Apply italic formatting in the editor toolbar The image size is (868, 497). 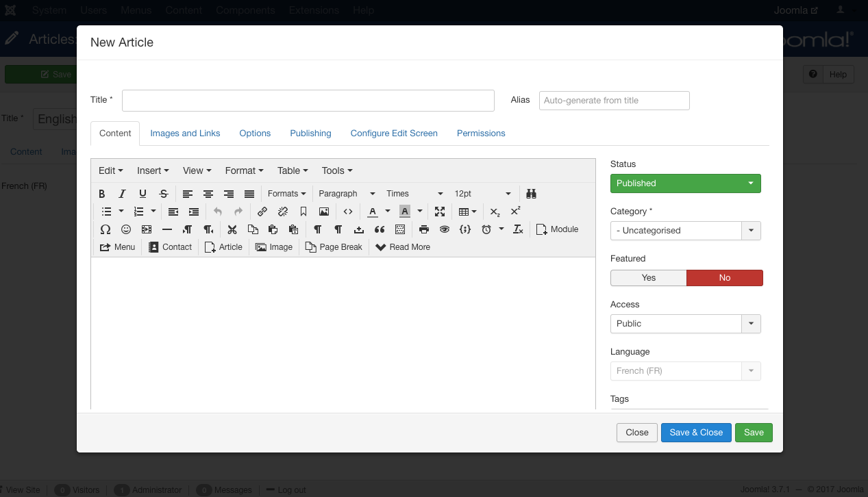click(x=122, y=194)
